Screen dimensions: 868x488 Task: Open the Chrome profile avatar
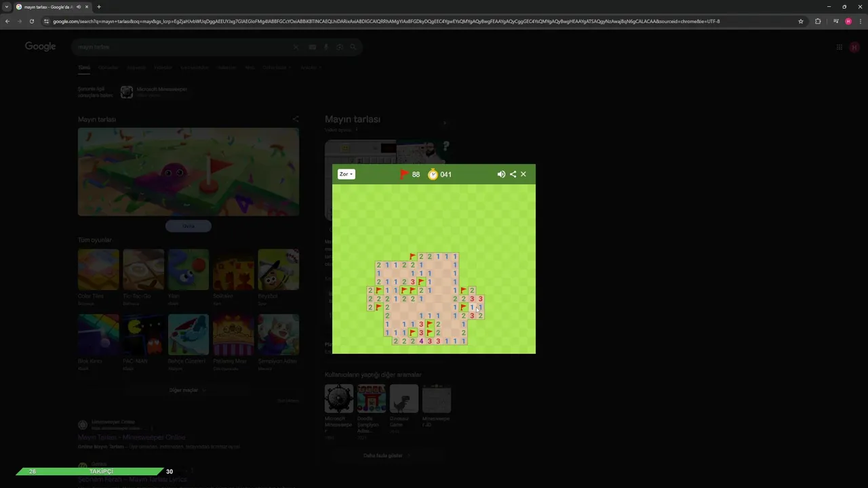pyautogui.click(x=848, y=21)
